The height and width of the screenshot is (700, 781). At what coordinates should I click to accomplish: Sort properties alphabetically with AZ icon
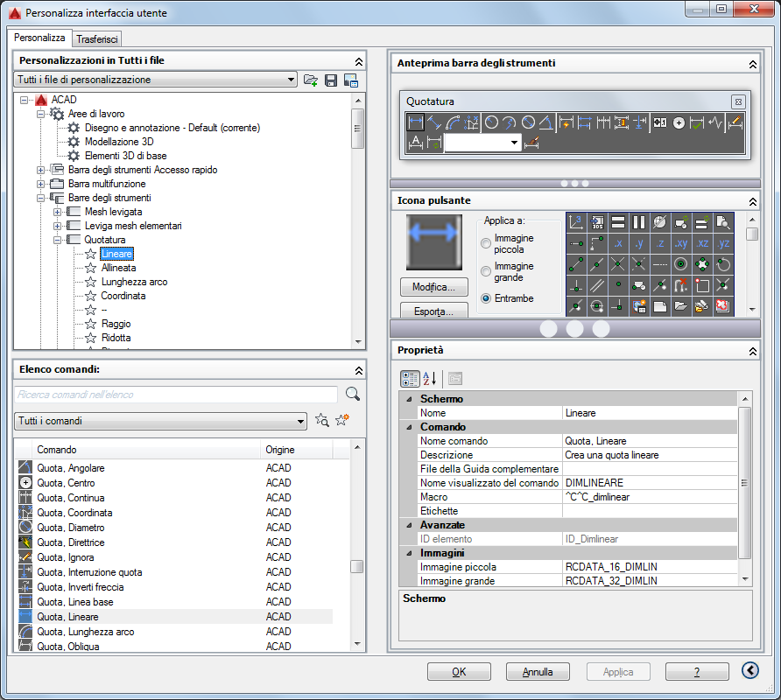tap(429, 378)
